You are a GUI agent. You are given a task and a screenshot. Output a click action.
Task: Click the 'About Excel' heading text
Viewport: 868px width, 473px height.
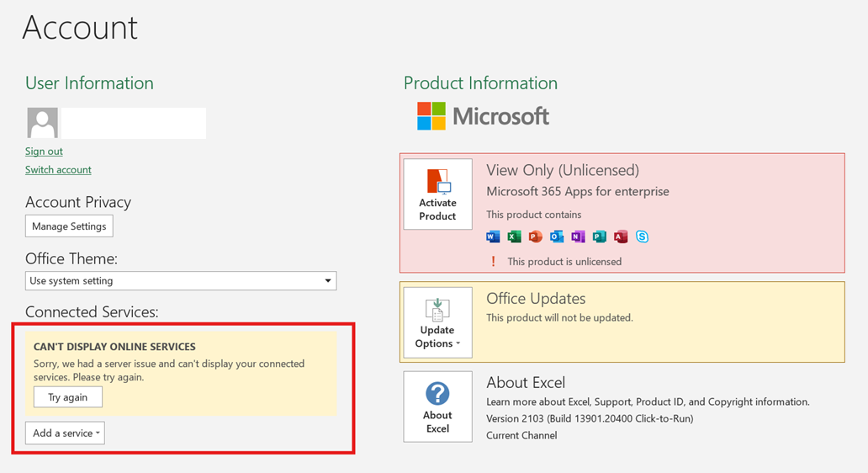[x=526, y=383]
